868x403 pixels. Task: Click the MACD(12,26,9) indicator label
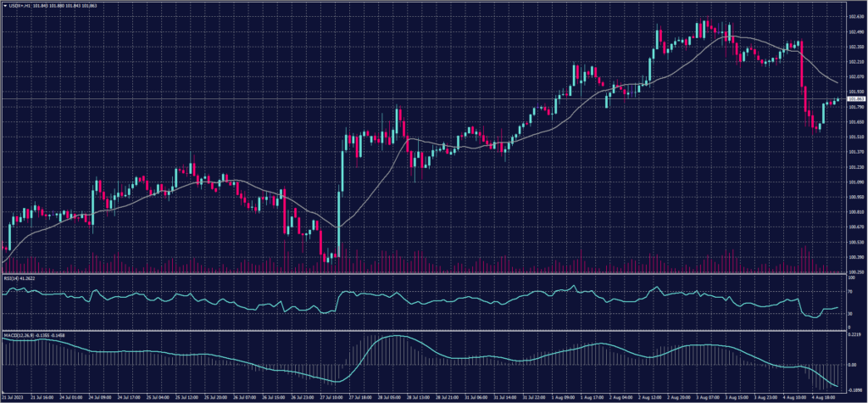click(31, 333)
